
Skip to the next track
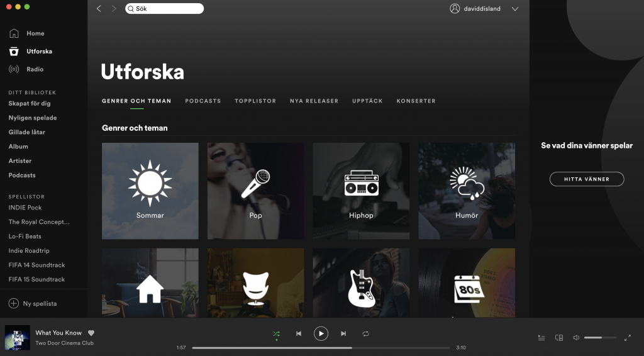(x=343, y=334)
